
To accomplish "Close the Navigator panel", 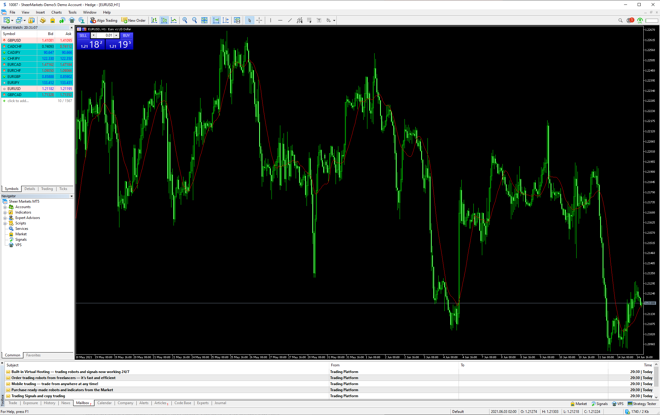I will click(71, 196).
